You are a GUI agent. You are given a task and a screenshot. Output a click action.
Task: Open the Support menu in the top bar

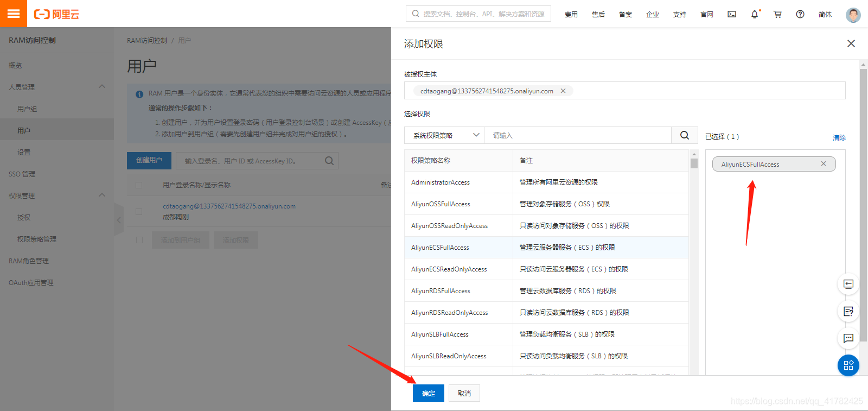coord(679,15)
